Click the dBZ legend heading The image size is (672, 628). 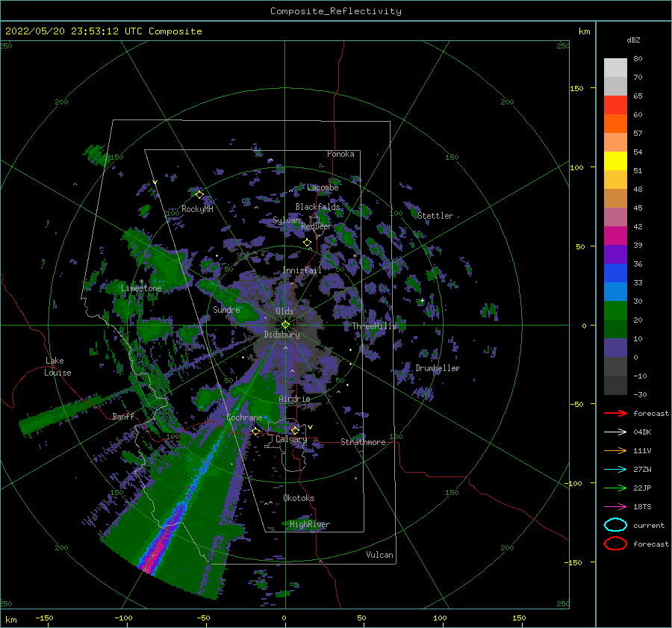[633, 40]
